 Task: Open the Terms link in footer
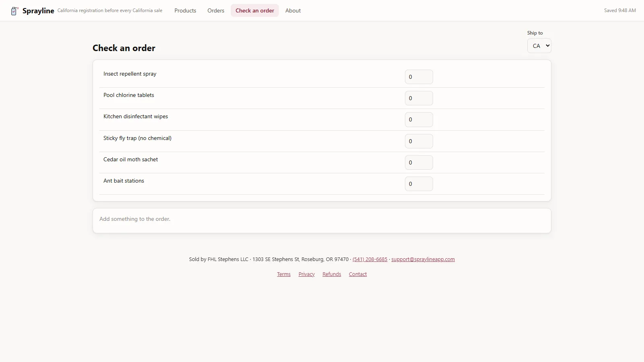pos(284,274)
